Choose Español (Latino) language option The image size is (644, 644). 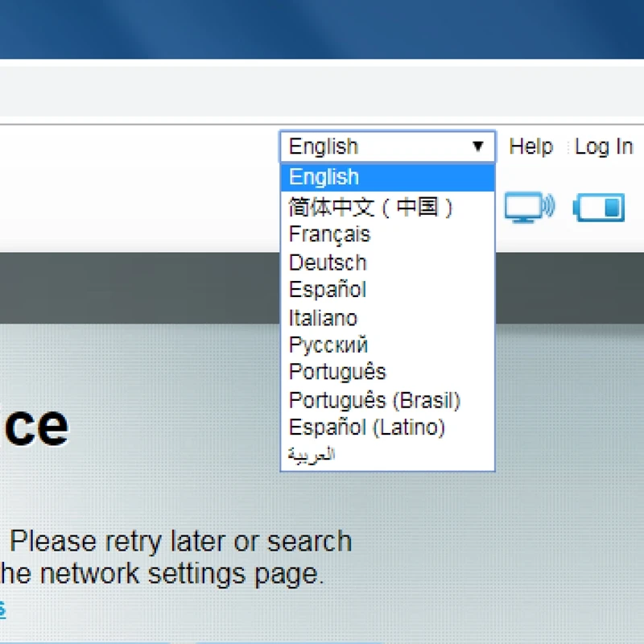click(x=388, y=427)
